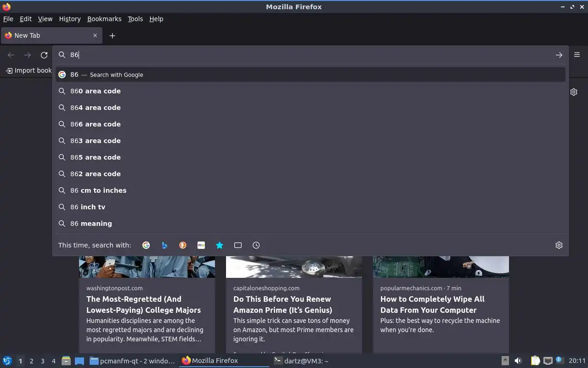Open the Most-Regretted College Majors article
Screen dimensions: 588x368
pyautogui.click(x=143, y=305)
